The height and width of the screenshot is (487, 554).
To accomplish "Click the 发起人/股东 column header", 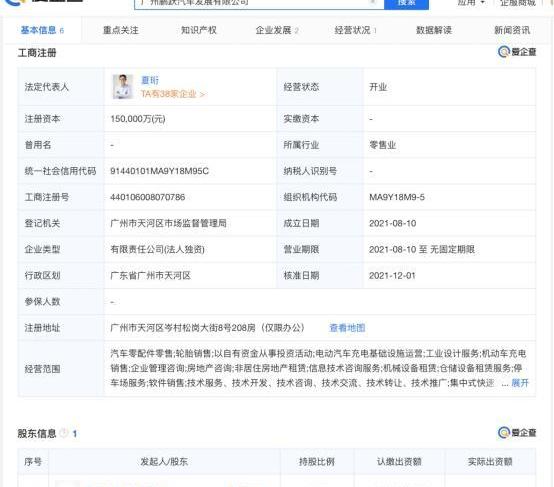I will coord(164,462).
